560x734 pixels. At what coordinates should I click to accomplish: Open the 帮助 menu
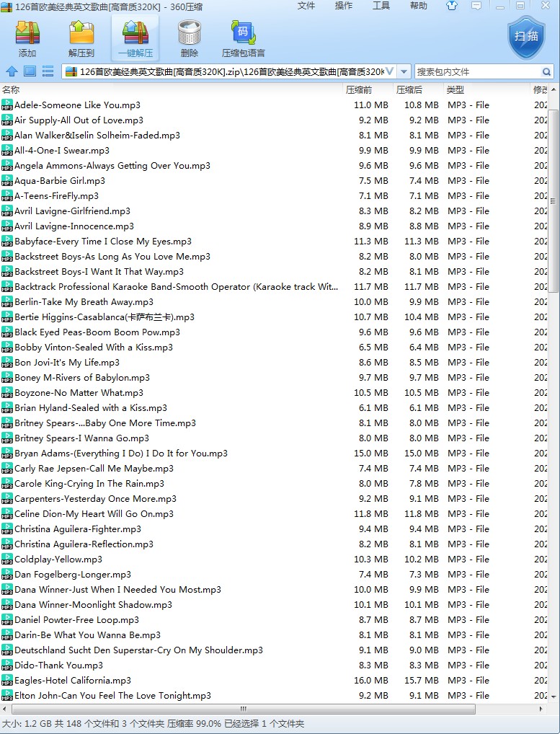418,6
